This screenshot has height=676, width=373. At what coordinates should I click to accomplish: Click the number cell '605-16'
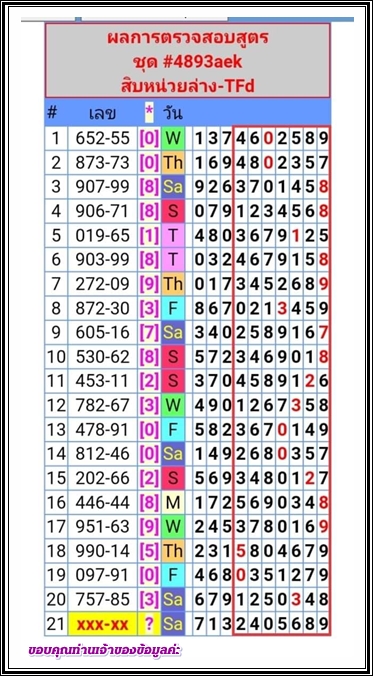coord(102,332)
